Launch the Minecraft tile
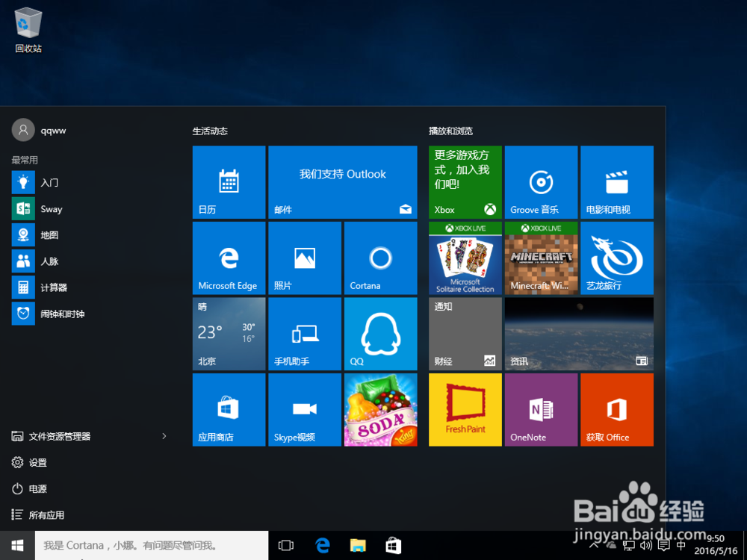 [x=541, y=258]
